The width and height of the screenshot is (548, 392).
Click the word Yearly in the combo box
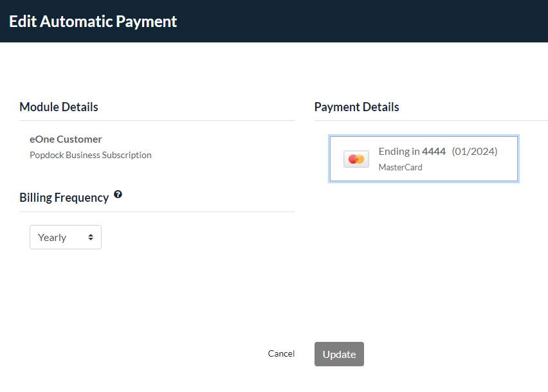click(x=52, y=238)
